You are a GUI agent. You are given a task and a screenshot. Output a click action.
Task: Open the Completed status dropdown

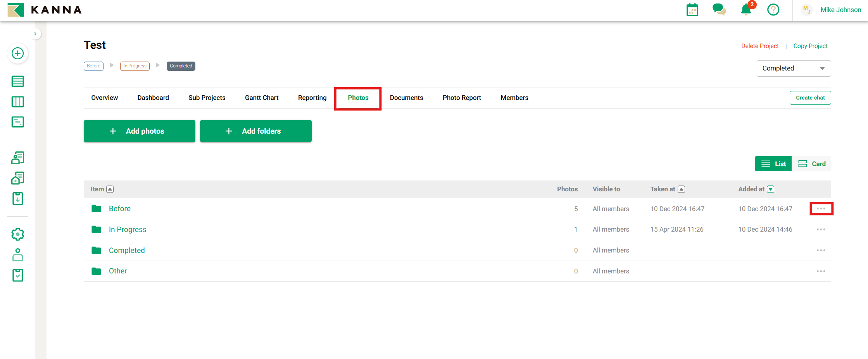click(x=793, y=69)
